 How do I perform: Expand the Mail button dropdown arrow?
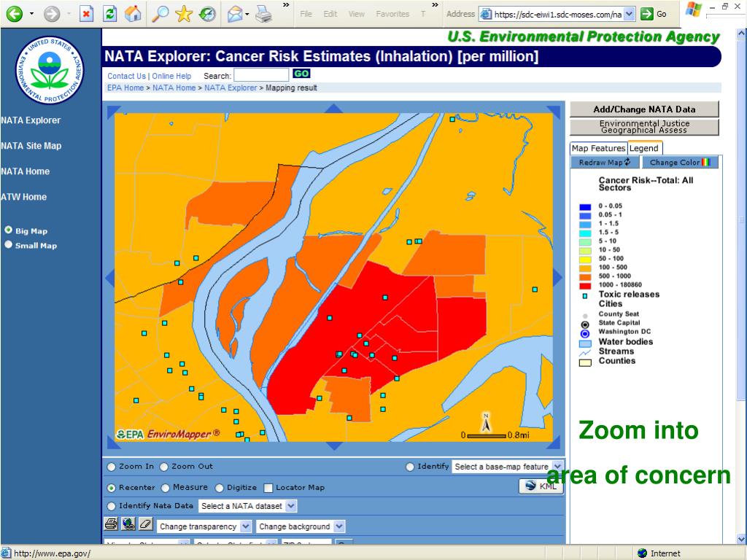(247, 15)
